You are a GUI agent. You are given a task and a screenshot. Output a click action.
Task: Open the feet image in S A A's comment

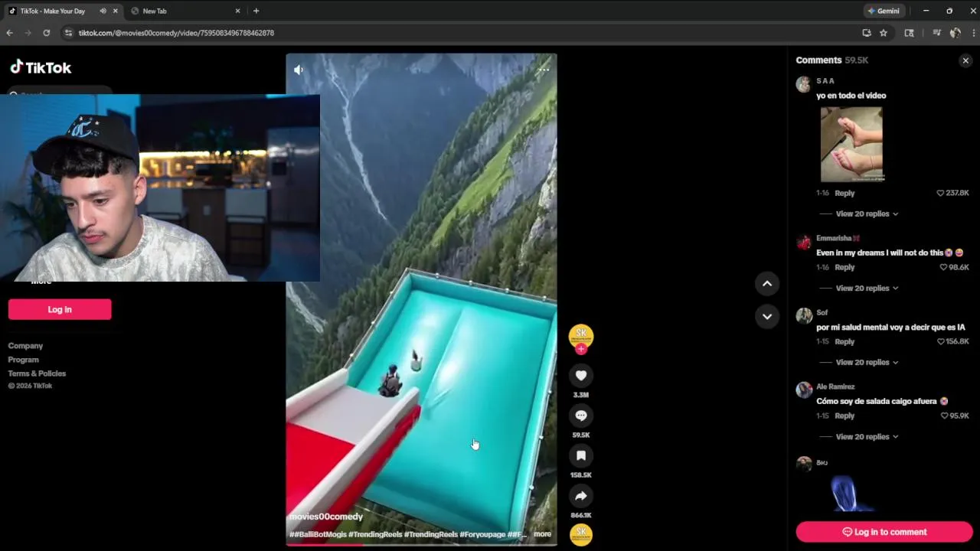tap(851, 144)
